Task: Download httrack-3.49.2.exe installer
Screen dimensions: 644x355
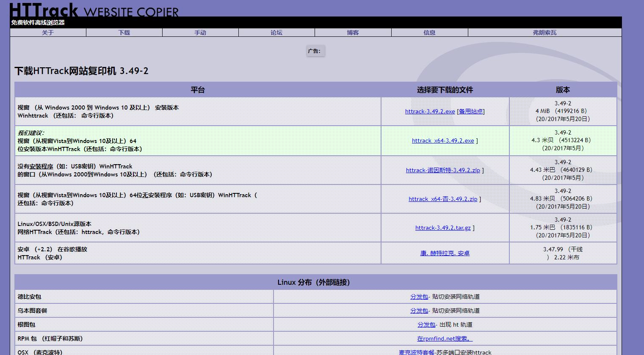Action: (430, 112)
